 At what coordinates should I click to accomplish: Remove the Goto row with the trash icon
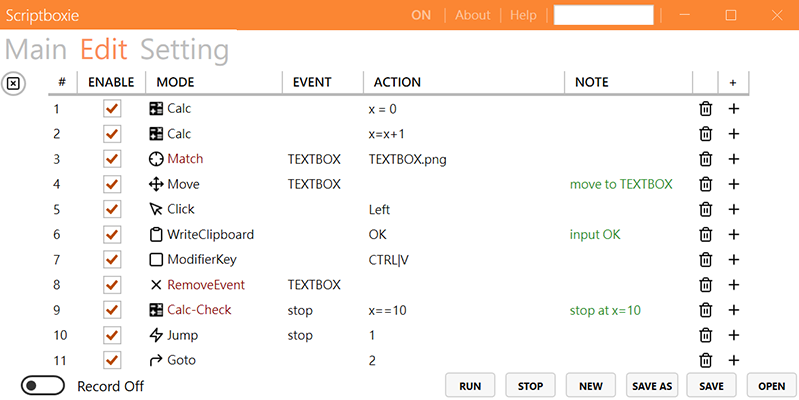coord(705,360)
